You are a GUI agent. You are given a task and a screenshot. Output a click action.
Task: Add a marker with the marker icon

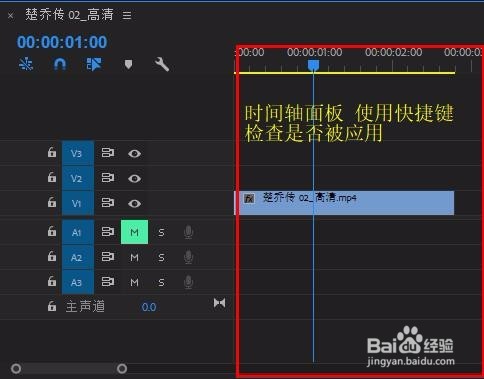click(128, 64)
